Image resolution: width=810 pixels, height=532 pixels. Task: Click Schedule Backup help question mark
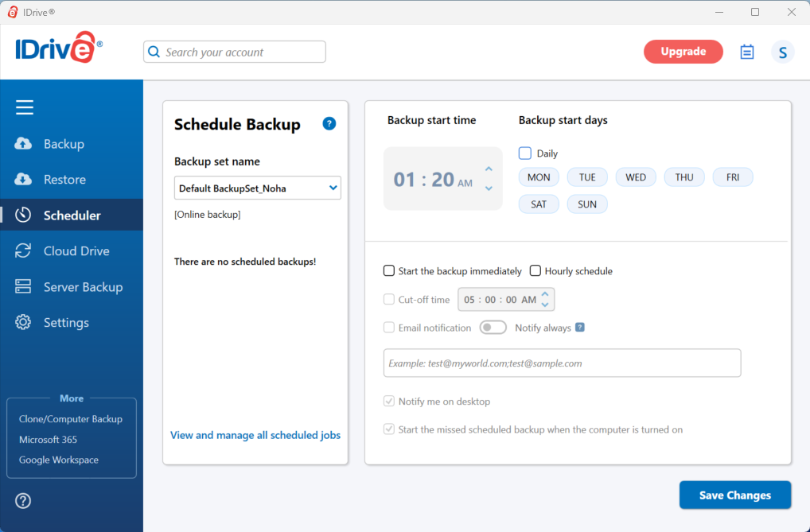(x=329, y=124)
